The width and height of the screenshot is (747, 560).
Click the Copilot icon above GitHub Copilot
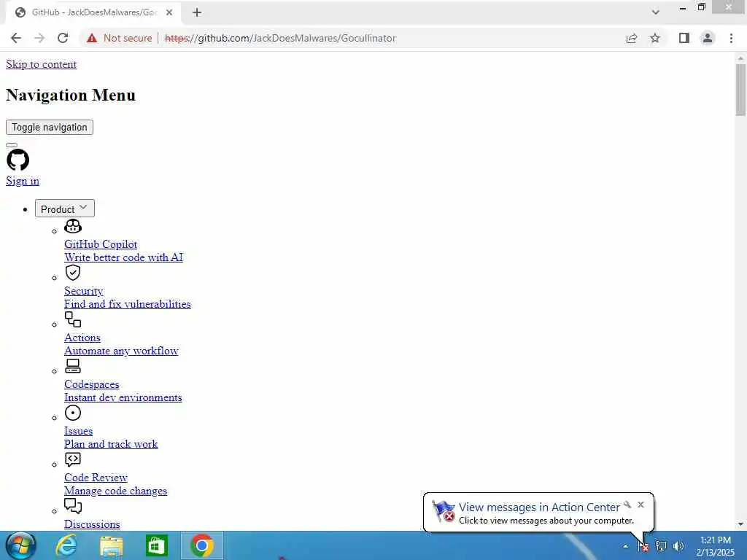(73, 226)
